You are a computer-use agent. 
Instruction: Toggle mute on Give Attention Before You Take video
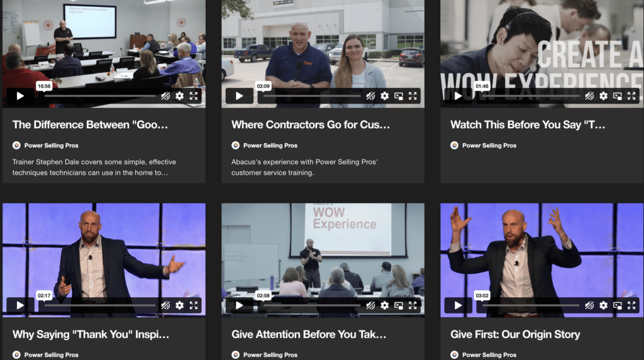point(370,305)
